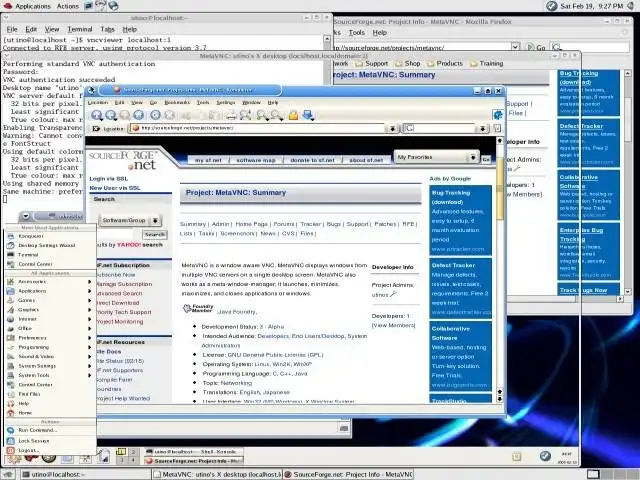640x480 pixels.
Task: Click the Back arrow icon in Konqueror toolbar
Action: (x=111, y=116)
